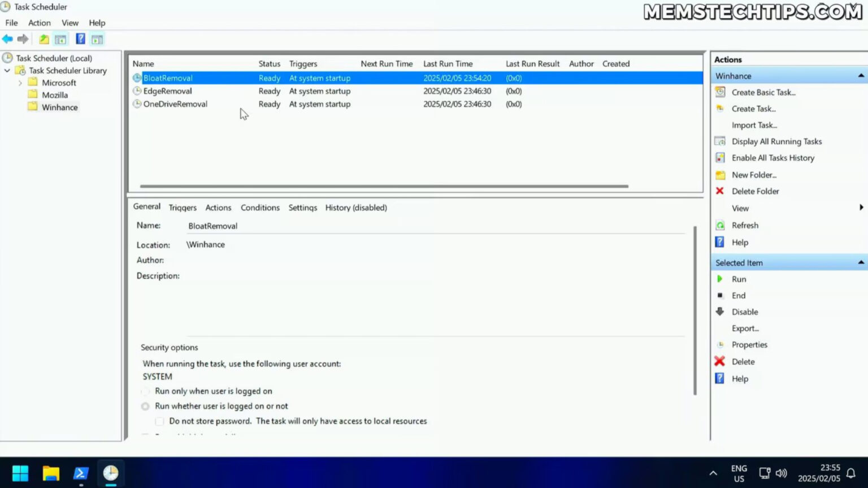Check the 'Do not store password' box
Screen dimensions: 868x488
click(159, 421)
